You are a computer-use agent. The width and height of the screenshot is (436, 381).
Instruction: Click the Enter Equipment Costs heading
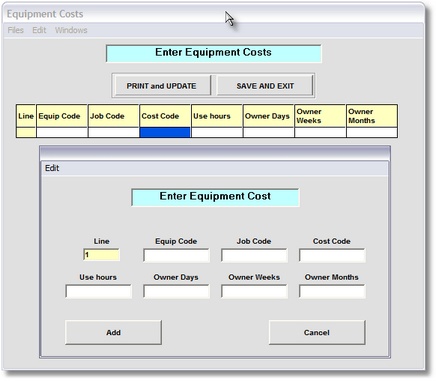214,53
